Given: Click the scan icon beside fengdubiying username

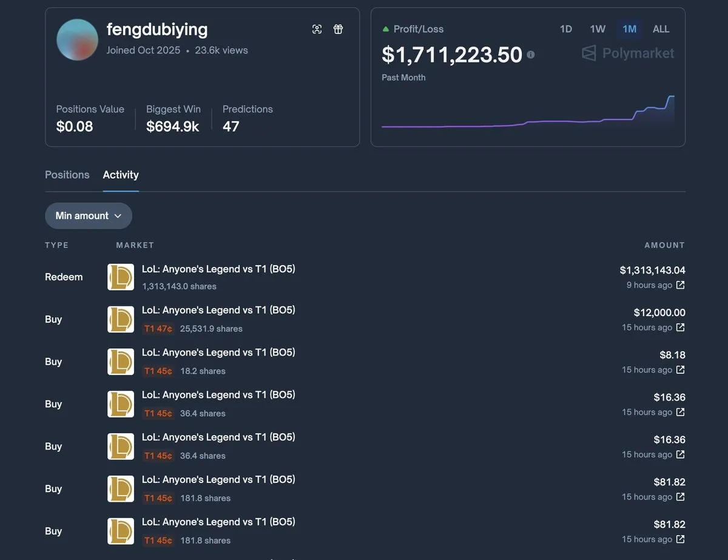Looking at the screenshot, I should tap(317, 29).
